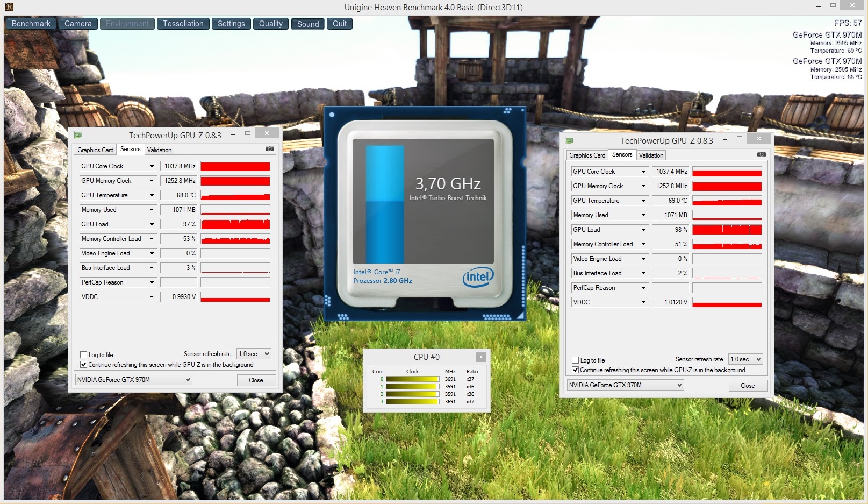
Task: Click core 3 yellow clock bar in CPU panel
Action: click(413, 402)
